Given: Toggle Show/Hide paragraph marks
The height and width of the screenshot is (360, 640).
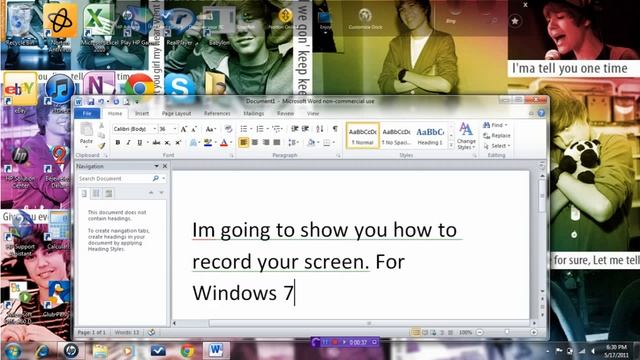Looking at the screenshot, I should point(335,129).
